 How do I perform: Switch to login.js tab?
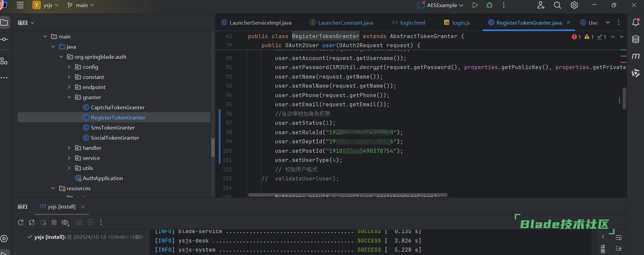pos(457,23)
